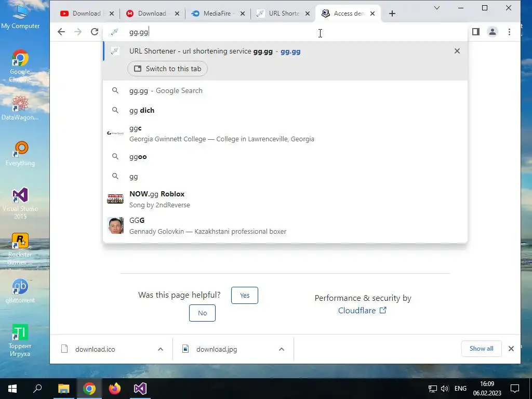This screenshot has width=532, height=399.
Task: Click Switch to this tab button
Action: coord(167,69)
